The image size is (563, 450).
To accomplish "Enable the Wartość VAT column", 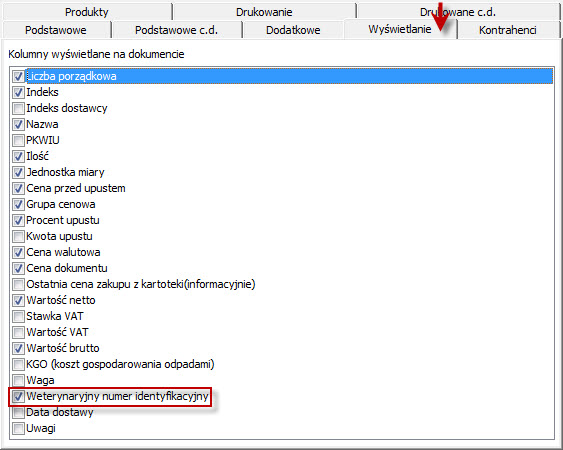I will (18, 332).
